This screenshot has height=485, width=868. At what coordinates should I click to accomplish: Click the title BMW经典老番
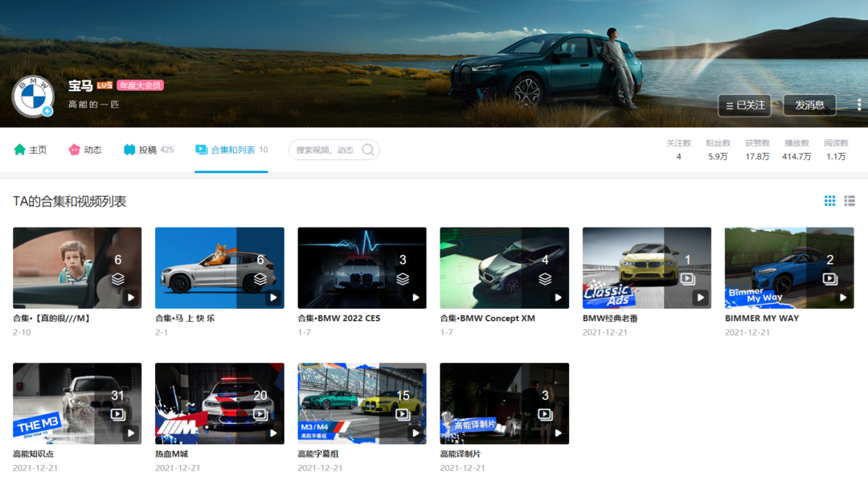[610, 319]
